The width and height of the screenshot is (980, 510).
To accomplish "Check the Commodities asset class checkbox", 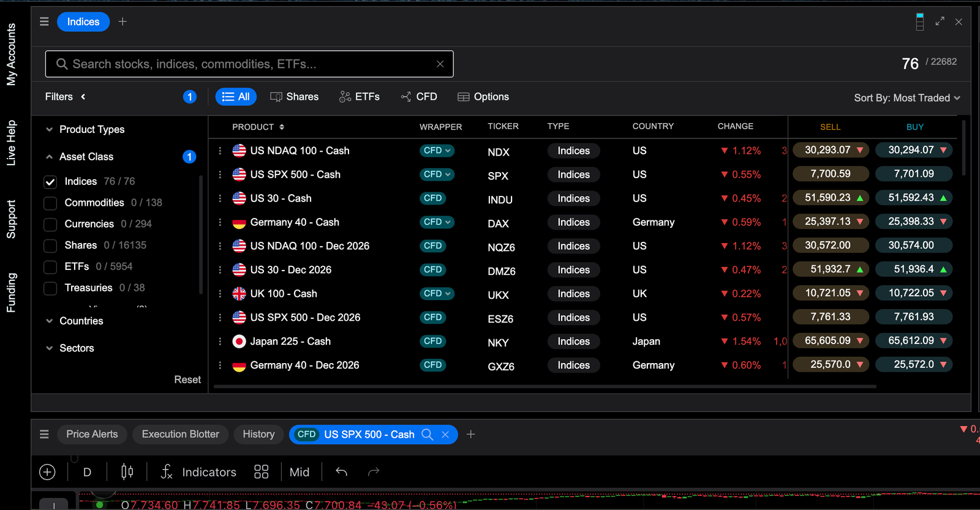I will [x=50, y=203].
